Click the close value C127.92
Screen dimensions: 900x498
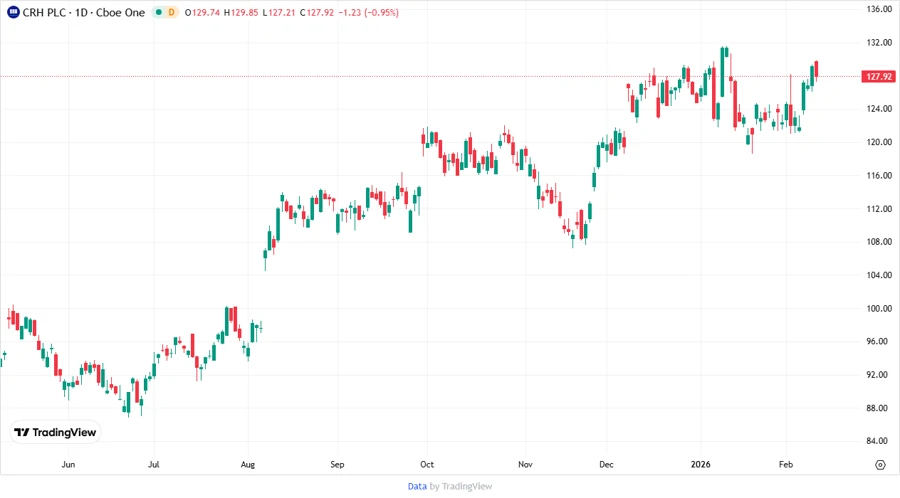[x=317, y=12]
